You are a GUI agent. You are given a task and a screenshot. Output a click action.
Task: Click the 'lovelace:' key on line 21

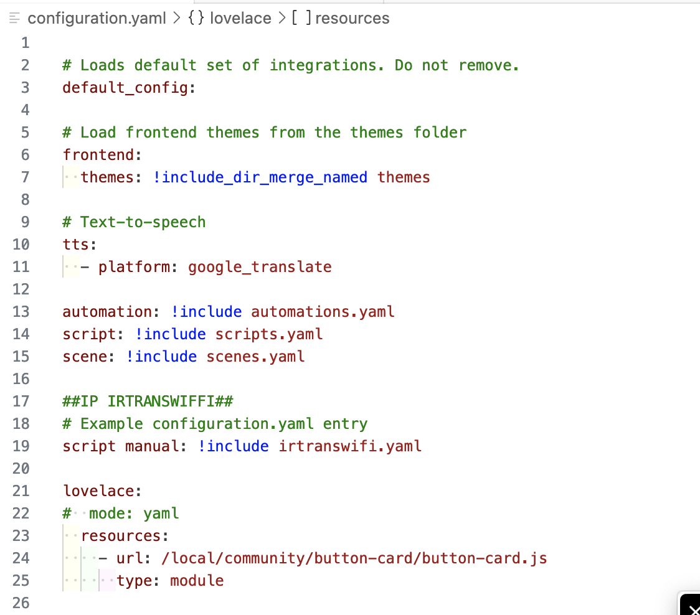(102, 491)
